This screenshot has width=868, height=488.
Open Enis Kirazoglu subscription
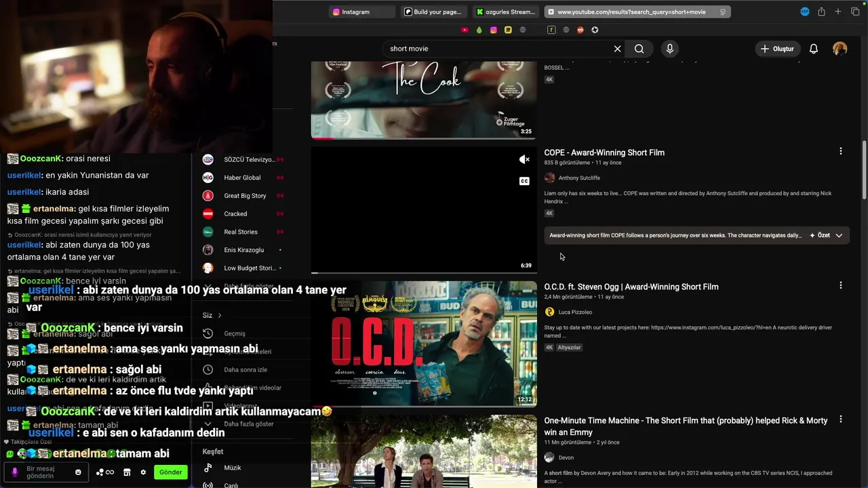243,250
